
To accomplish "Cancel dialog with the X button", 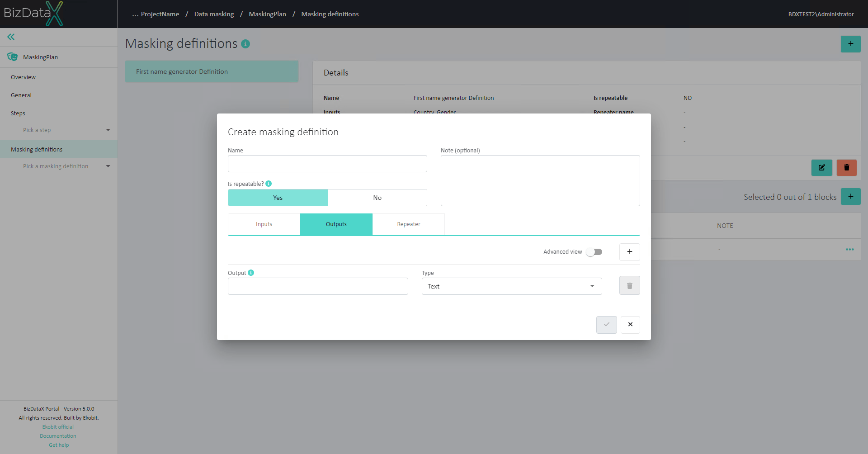I will tap(630, 325).
